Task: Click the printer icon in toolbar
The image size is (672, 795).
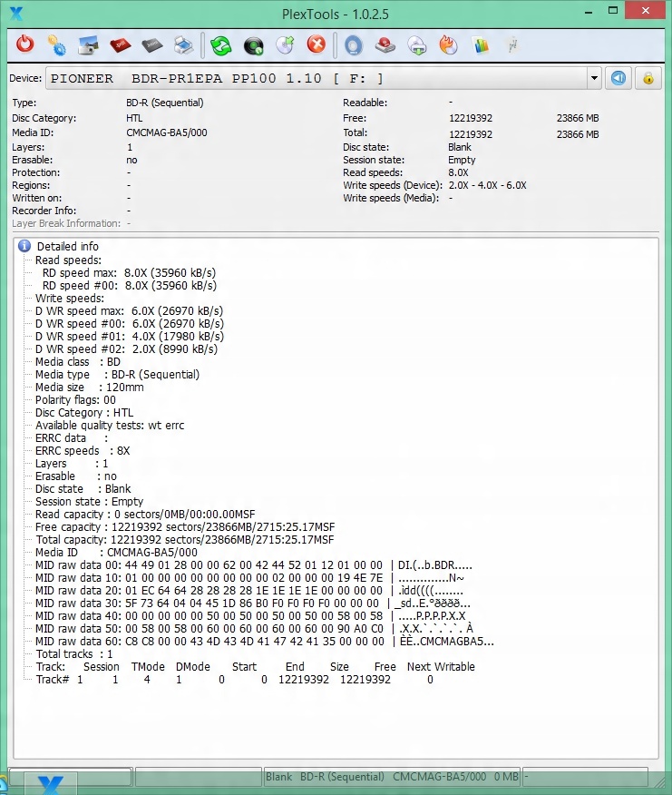Action: (182, 44)
